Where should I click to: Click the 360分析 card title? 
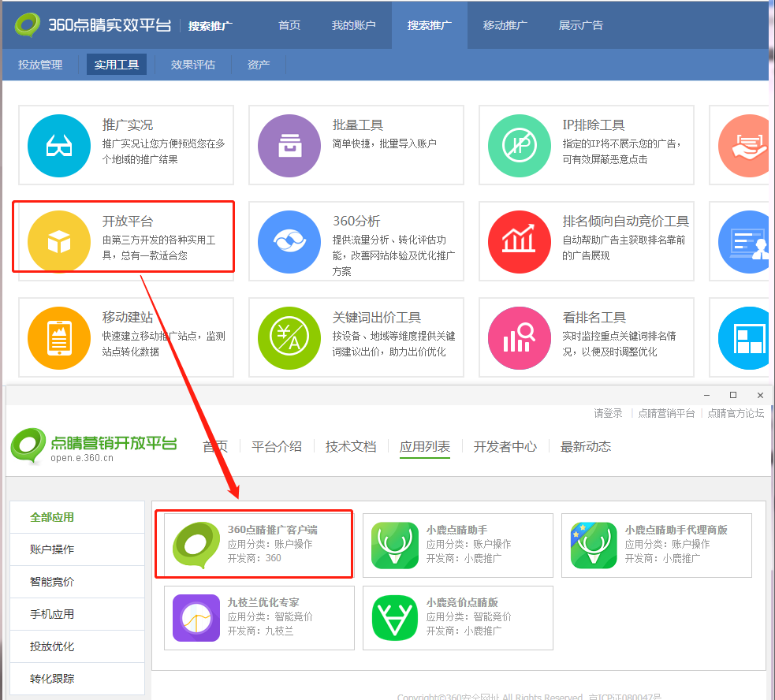point(356,221)
